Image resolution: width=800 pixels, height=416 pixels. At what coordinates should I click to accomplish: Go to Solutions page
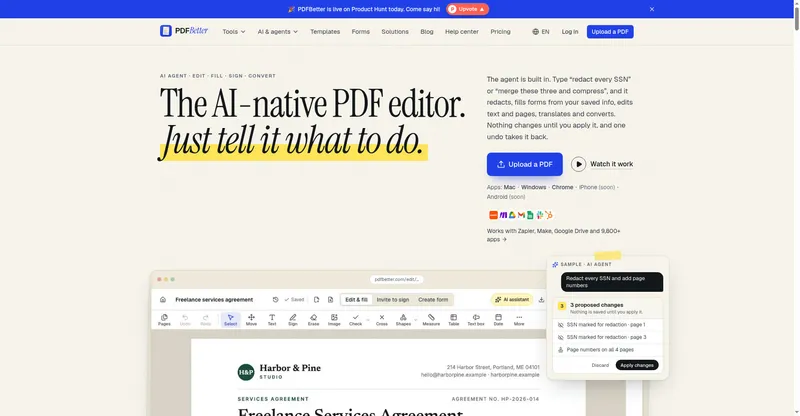point(395,32)
